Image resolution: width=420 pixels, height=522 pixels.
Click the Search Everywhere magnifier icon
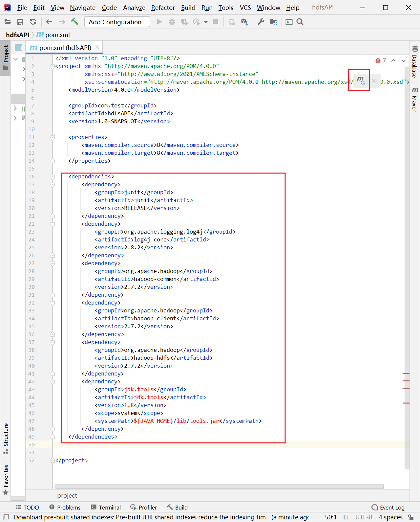pyautogui.click(x=300, y=22)
